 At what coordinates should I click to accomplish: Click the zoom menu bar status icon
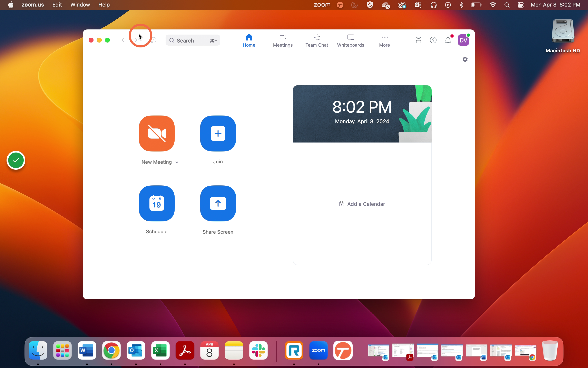[x=322, y=5]
